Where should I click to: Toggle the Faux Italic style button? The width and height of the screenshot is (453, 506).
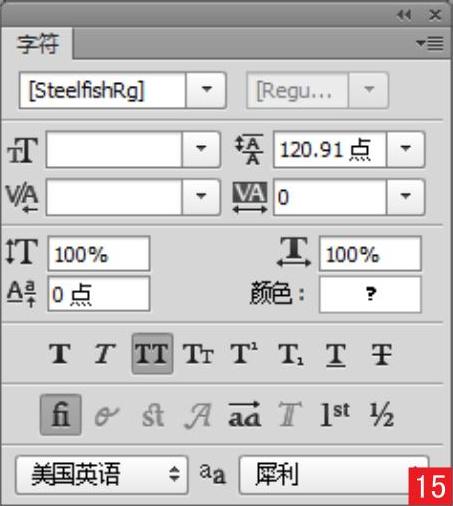tap(105, 354)
